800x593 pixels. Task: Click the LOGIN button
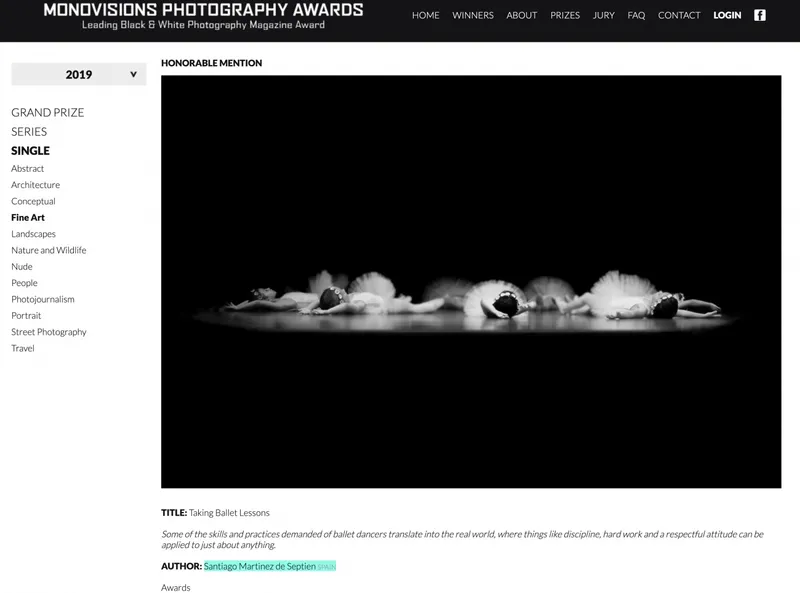click(727, 15)
